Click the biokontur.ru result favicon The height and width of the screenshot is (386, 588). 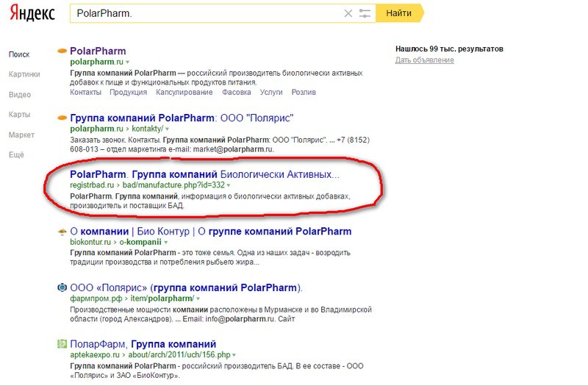click(62, 232)
